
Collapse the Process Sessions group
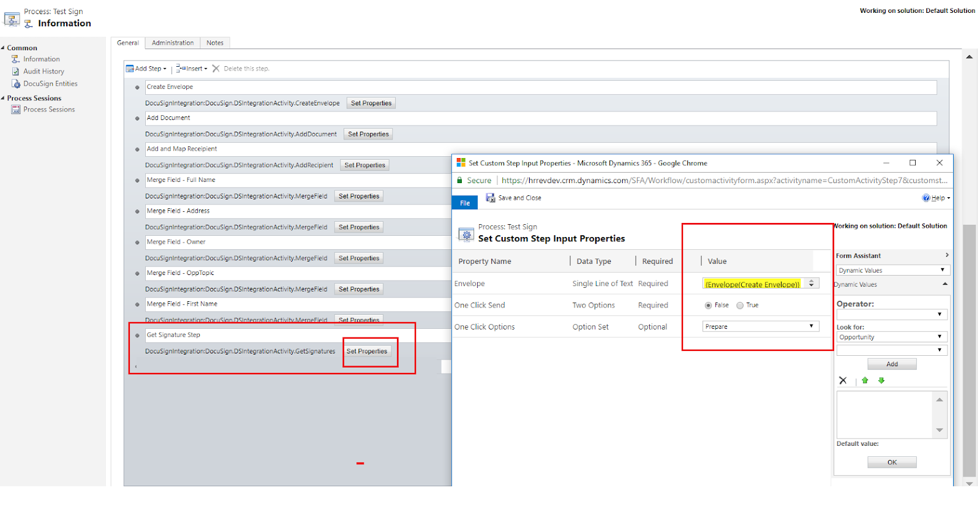click(x=3, y=98)
